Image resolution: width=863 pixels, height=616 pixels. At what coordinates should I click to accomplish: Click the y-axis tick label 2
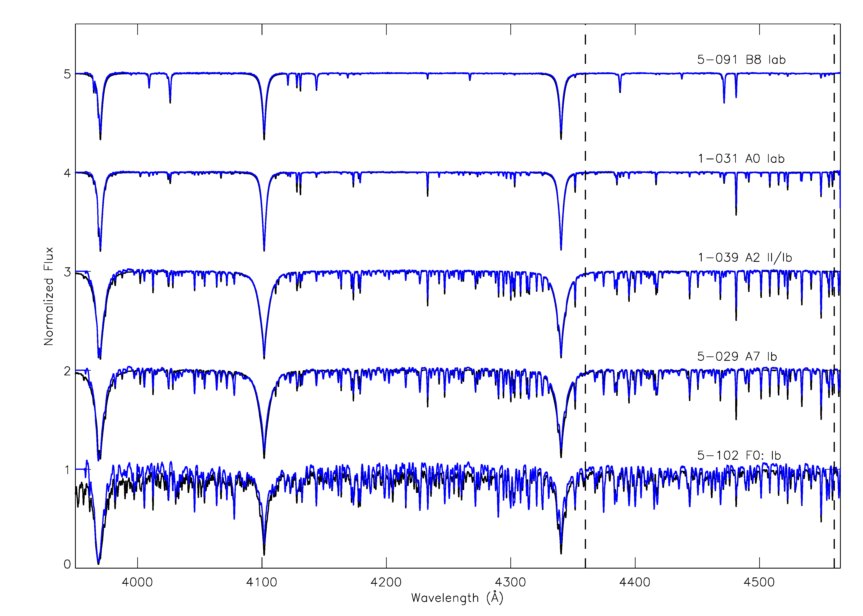(x=67, y=371)
